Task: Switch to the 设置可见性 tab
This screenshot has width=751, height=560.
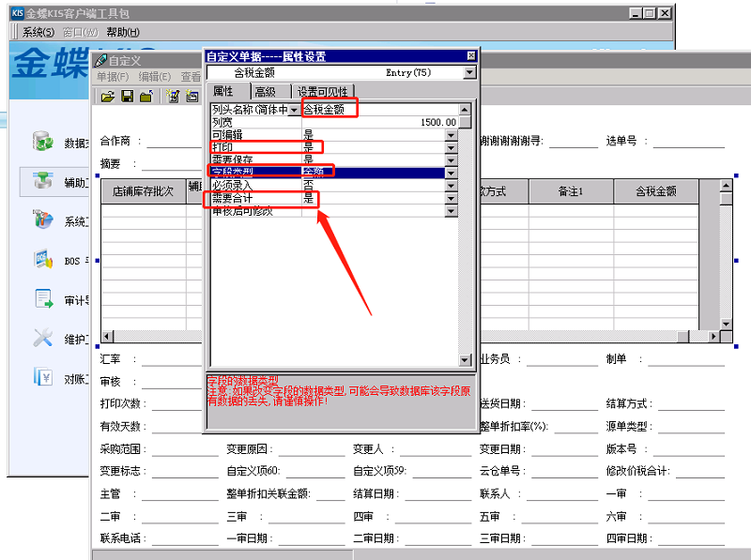Action: [x=322, y=91]
